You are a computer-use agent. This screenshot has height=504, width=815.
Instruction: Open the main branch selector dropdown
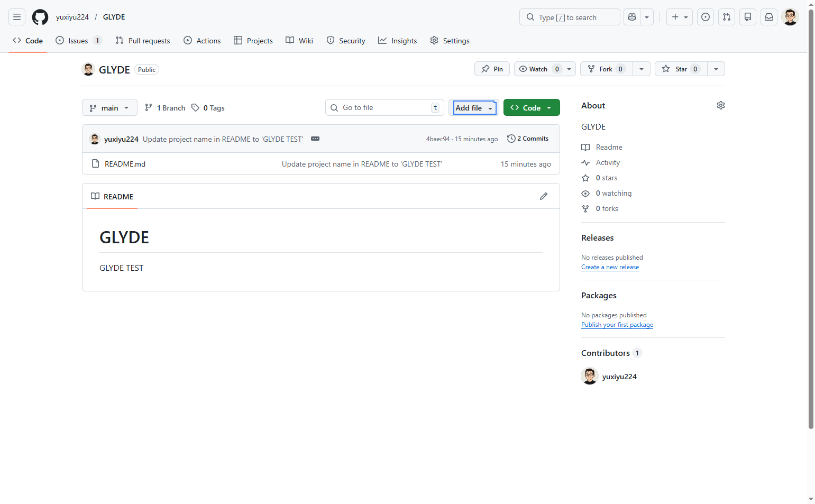point(109,107)
